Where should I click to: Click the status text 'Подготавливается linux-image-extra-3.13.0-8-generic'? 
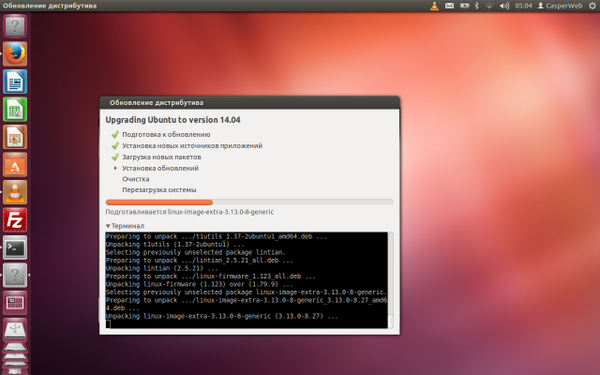190,212
